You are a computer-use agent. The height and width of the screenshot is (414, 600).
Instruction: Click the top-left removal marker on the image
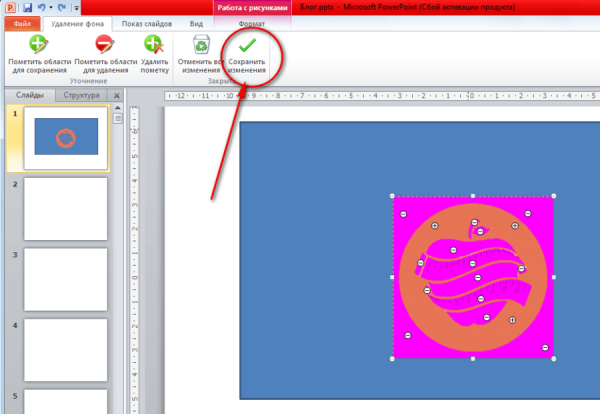coord(404,214)
